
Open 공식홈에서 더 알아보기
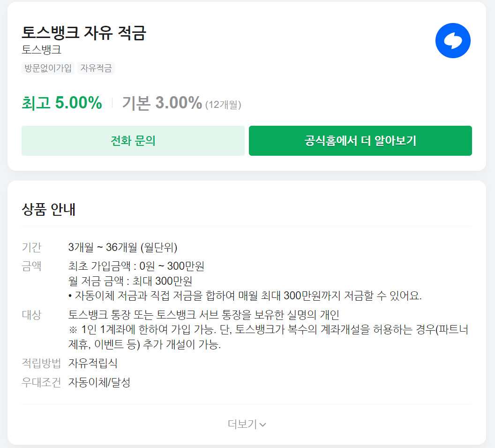click(x=360, y=140)
